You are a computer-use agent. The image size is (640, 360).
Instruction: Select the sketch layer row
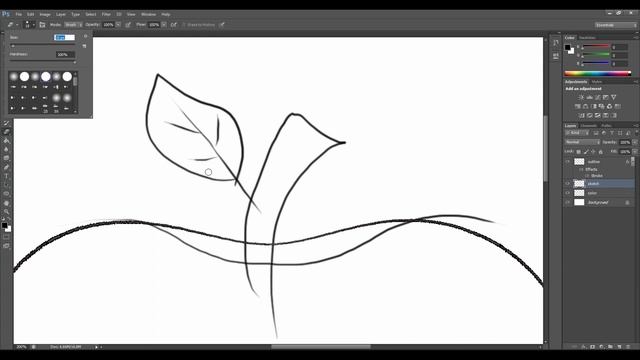click(x=599, y=184)
